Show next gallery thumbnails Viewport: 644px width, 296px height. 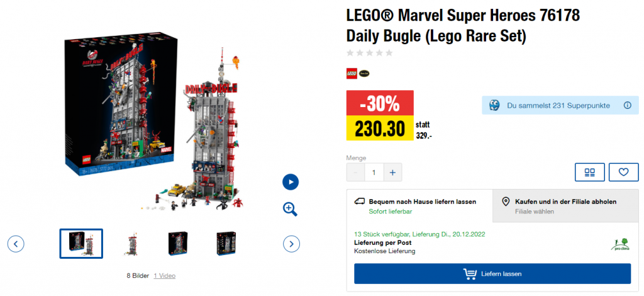pyautogui.click(x=291, y=243)
